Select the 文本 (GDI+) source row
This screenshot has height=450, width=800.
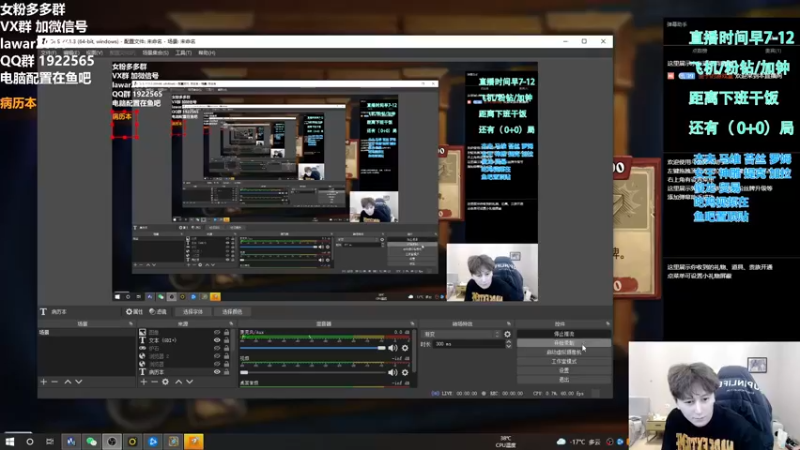(184, 340)
